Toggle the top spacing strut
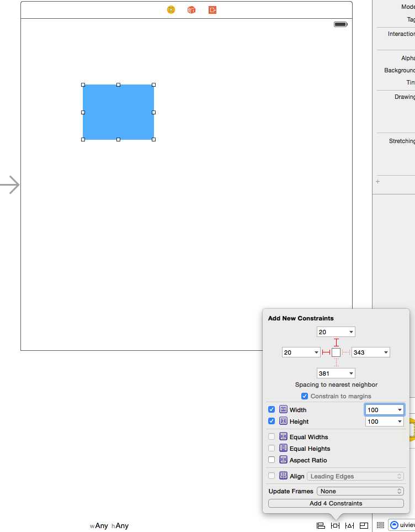415x532 pixels. click(336, 343)
